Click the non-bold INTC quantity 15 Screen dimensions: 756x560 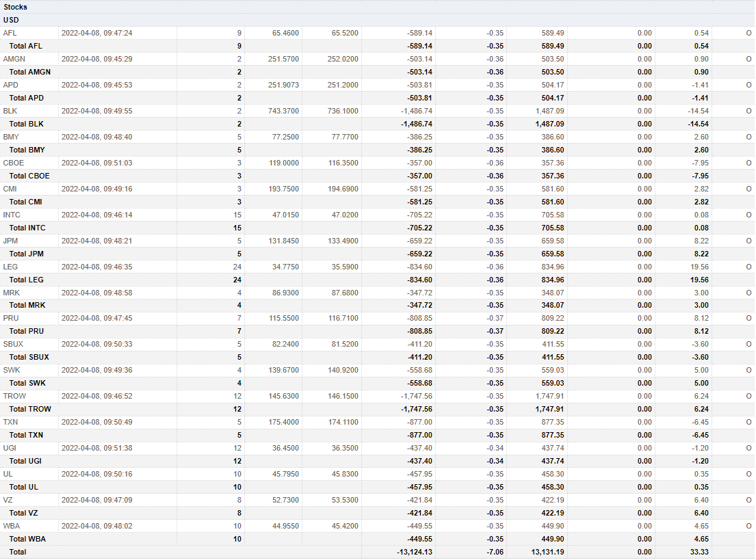pos(237,215)
